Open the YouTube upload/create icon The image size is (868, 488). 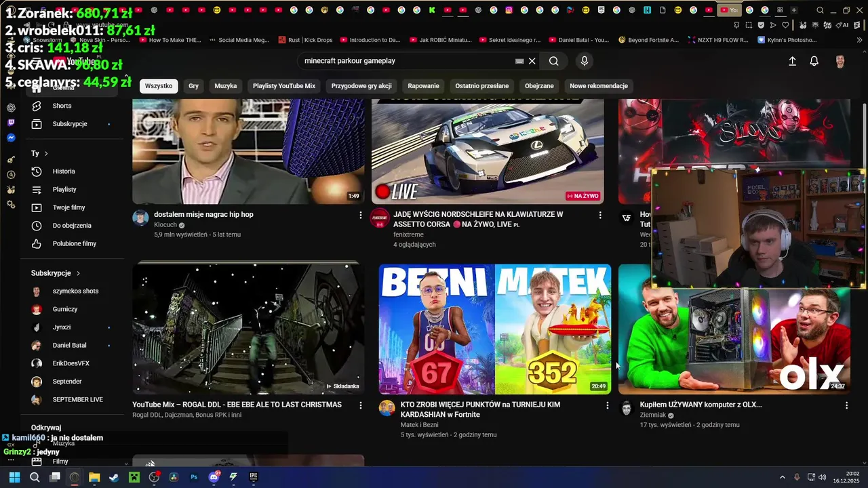click(x=792, y=61)
